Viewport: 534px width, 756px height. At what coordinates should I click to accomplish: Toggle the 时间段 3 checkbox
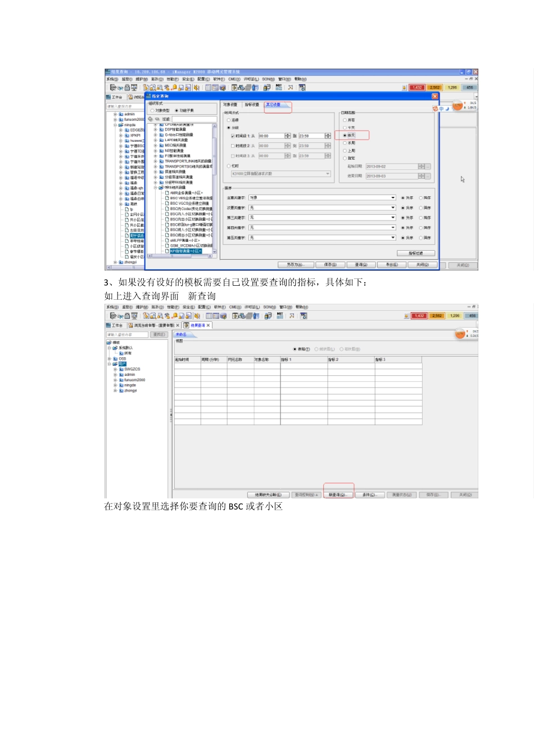click(x=233, y=156)
